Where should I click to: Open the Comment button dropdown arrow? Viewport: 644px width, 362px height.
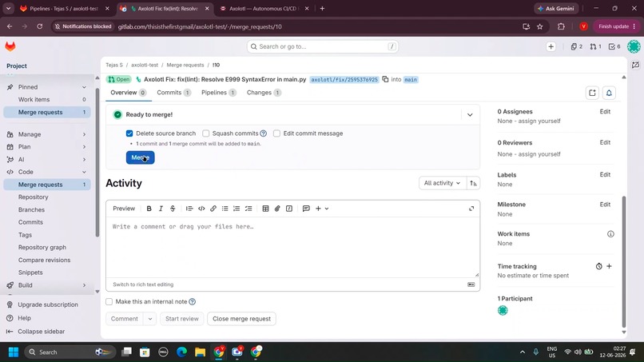[x=150, y=319]
